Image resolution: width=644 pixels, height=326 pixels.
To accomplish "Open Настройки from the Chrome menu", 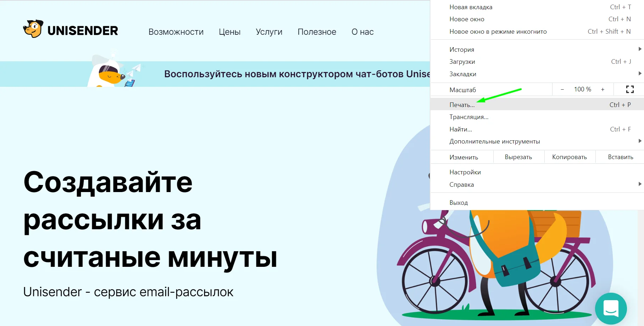I will [x=537, y=172].
